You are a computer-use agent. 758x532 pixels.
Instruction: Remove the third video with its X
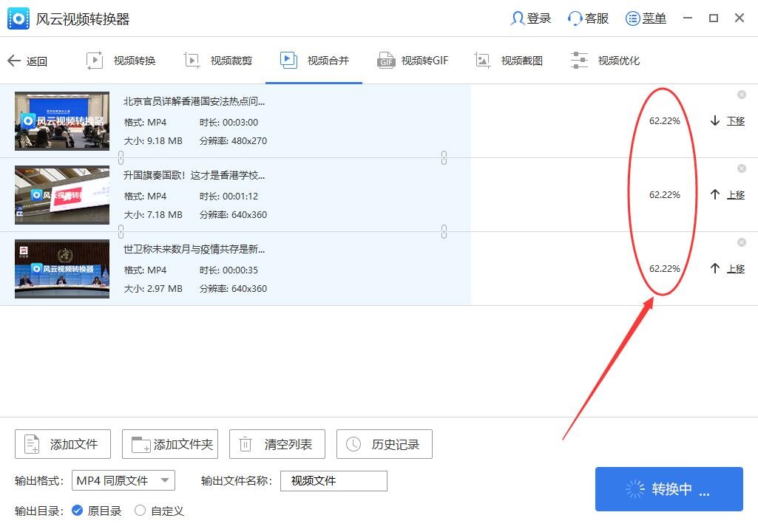point(741,242)
